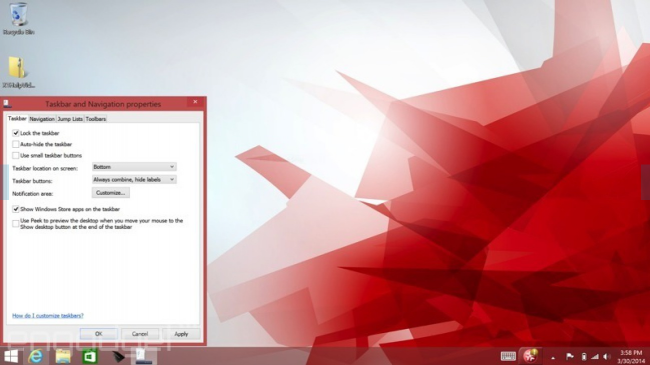
Task: Uncheck Lock the taskbar
Action: coord(16,133)
